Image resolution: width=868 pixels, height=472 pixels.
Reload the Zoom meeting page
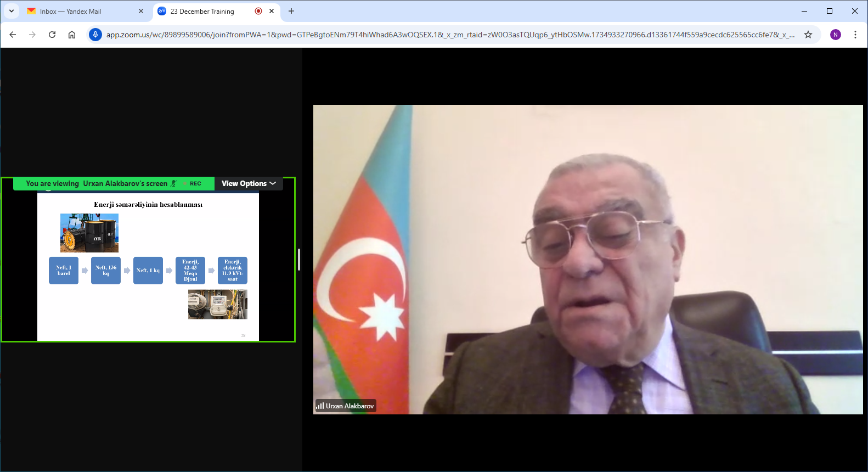pos(52,35)
